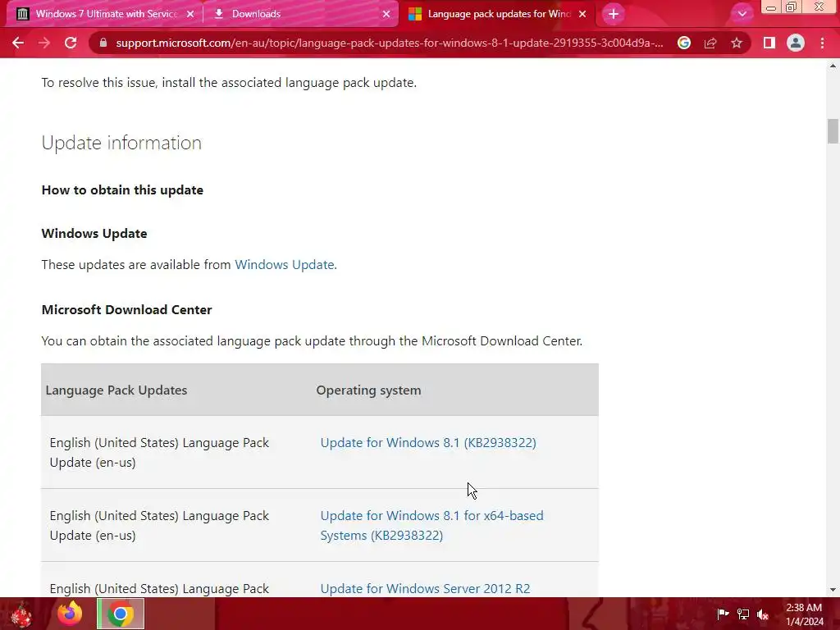Switch to Windows 7 Ultimate tab
Image resolution: width=840 pixels, height=630 pixels.
tap(104, 14)
